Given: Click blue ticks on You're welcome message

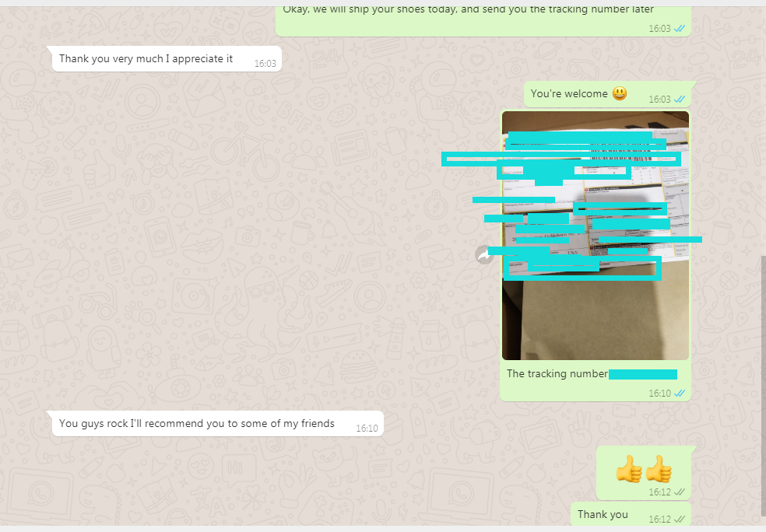Looking at the screenshot, I should [680, 100].
